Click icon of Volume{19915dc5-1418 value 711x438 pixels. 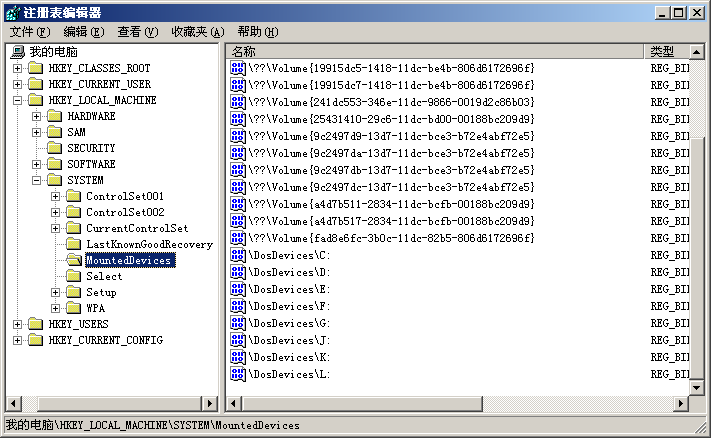point(238,68)
